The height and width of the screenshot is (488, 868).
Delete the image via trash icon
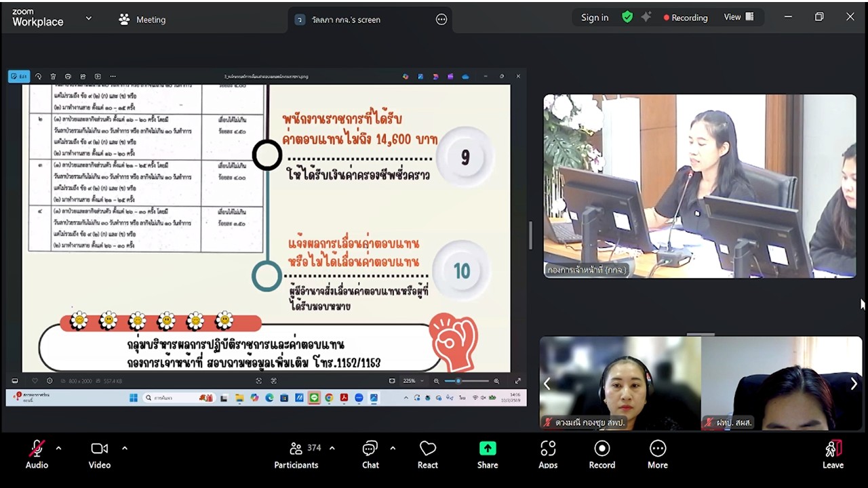(x=53, y=77)
